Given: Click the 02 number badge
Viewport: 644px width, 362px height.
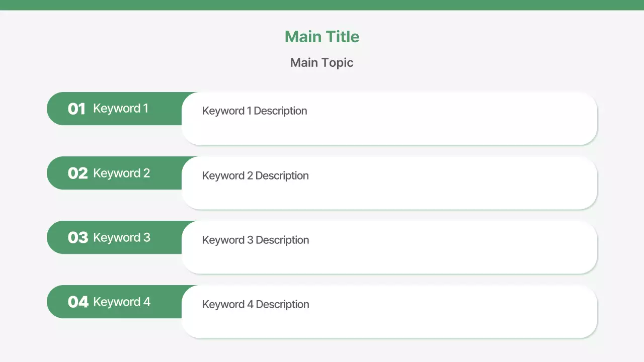Looking at the screenshot, I should [x=77, y=173].
